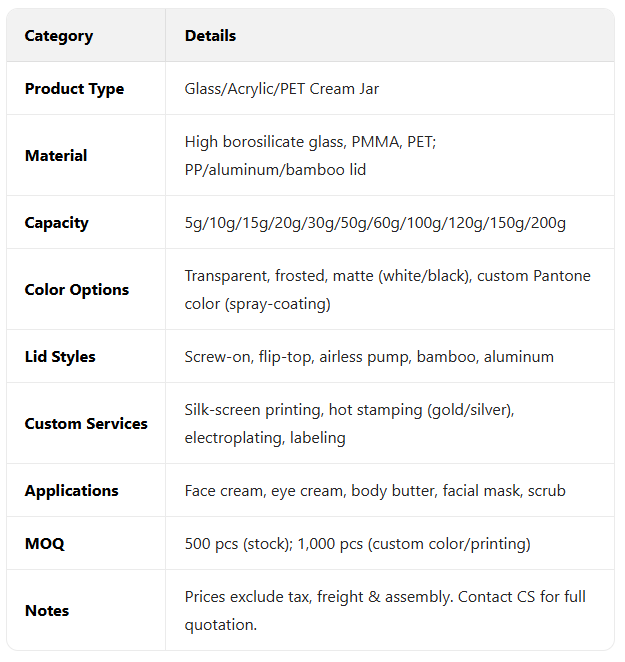The height and width of the screenshot is (662, 625).
Task: Select the Product Type row label
Action: (74, 89)
